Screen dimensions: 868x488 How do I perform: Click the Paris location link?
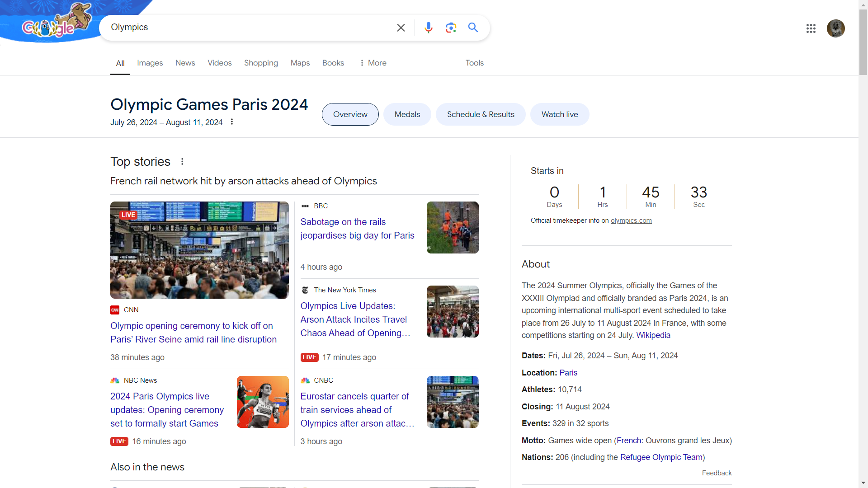click(568, 373)
